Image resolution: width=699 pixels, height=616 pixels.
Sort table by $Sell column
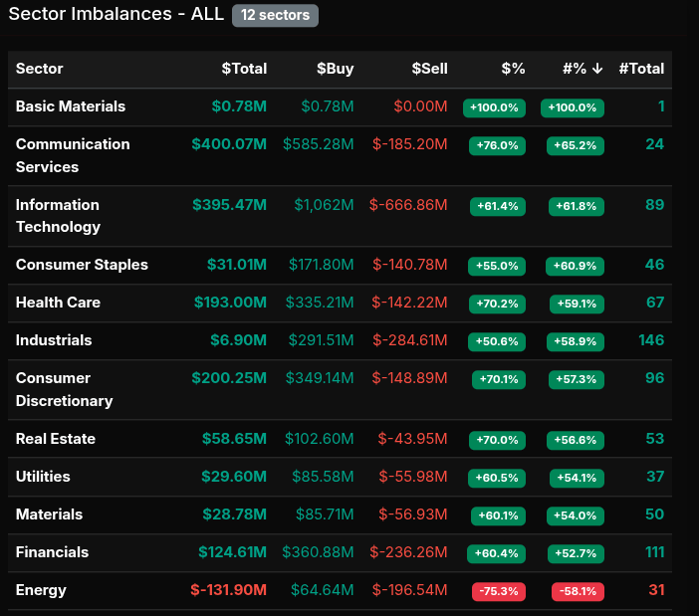pyautogui.click(x=429, y=69)
